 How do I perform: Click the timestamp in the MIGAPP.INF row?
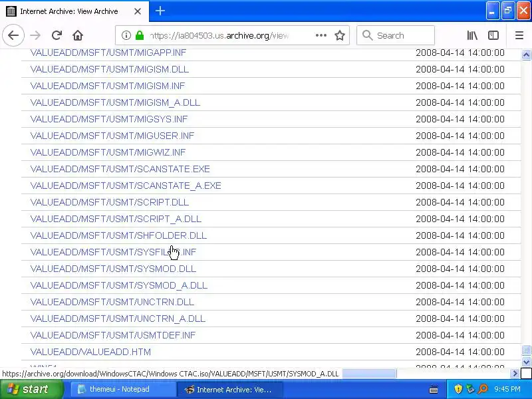pos(460,53)
